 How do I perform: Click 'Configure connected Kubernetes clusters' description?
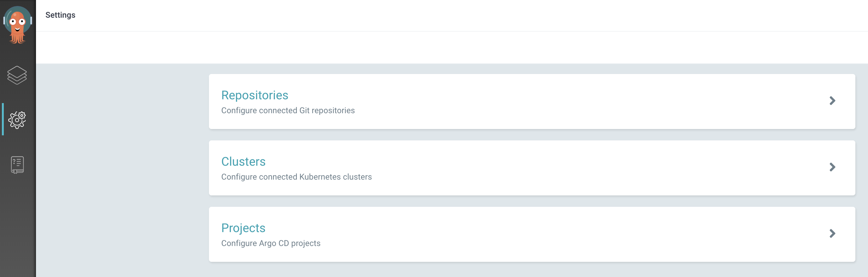(296, 177)
